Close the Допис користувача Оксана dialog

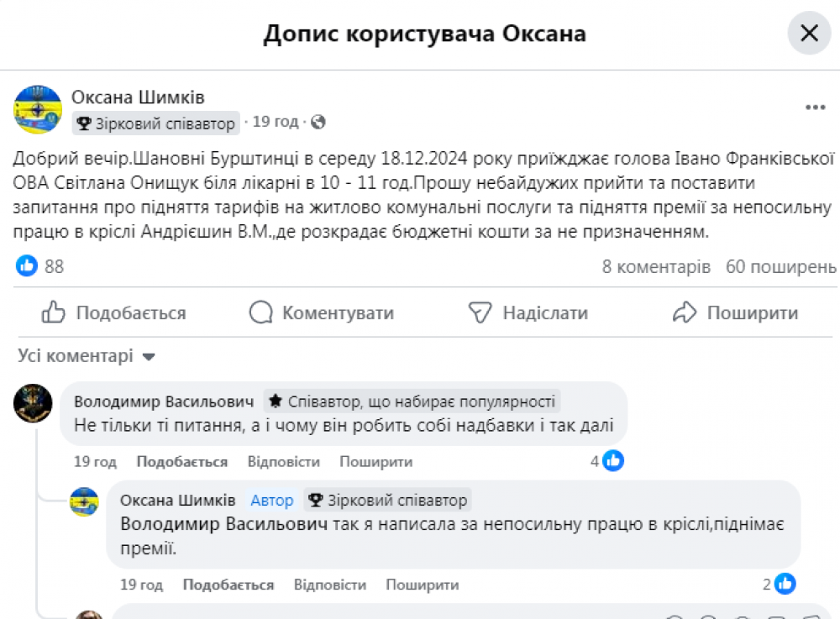coord(809,34)
